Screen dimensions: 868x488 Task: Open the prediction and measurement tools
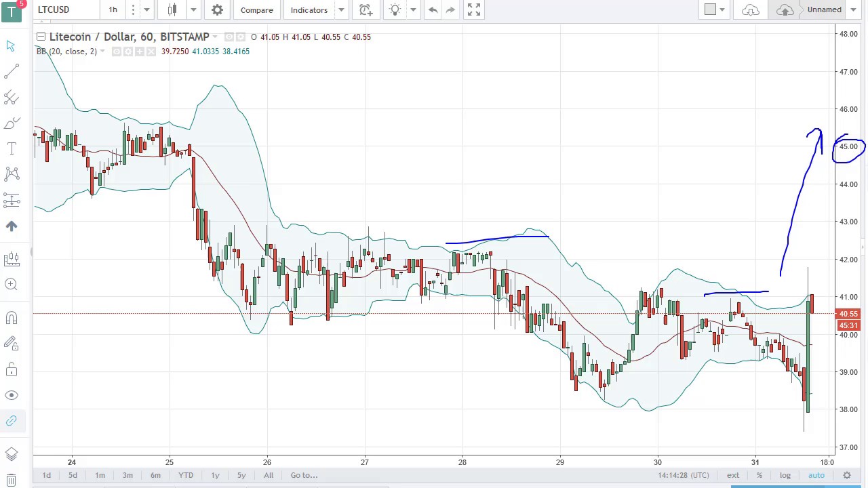click(x=11, y=200)
